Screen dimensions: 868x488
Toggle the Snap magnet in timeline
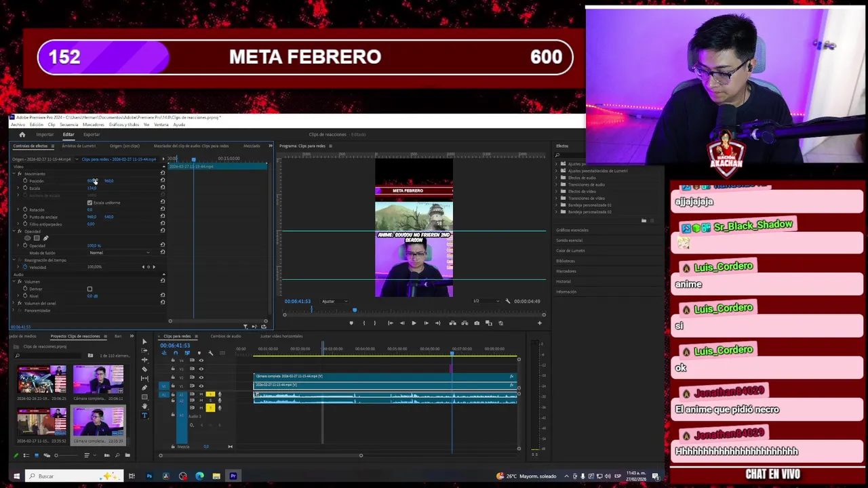pyautogui.click(x=176, y=353)
